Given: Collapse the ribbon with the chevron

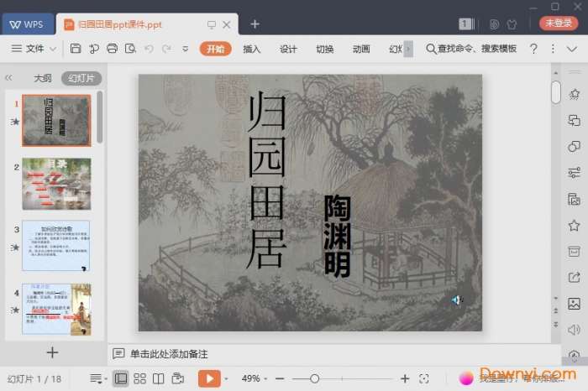Looking at the screenshot, I should pos(572,49).
